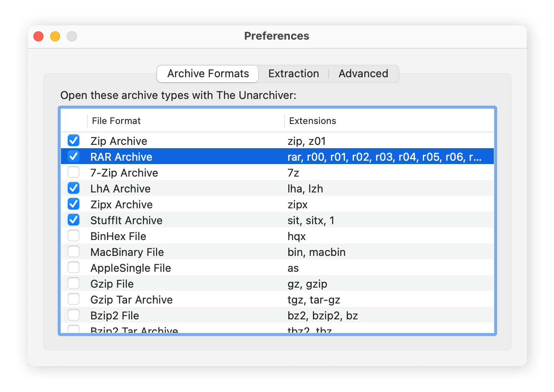Disable the Zip Archive checkbox
This screenshot has width=554, height=392.
coord(74,141)
